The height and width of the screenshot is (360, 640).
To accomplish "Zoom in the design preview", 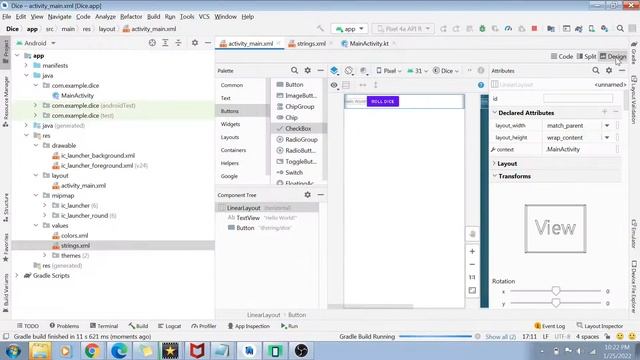I will click(472, 251).
